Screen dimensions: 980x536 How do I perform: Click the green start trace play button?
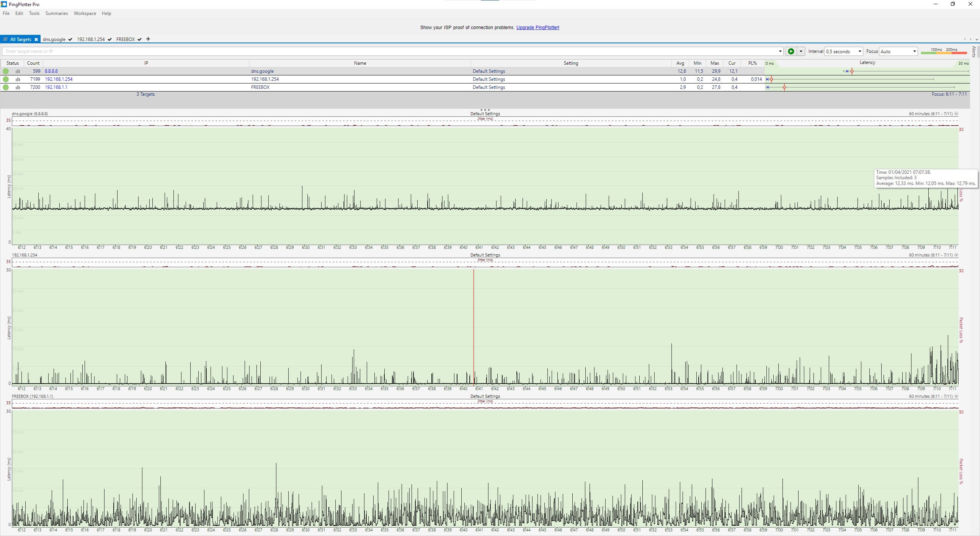(x=791, y=51)
